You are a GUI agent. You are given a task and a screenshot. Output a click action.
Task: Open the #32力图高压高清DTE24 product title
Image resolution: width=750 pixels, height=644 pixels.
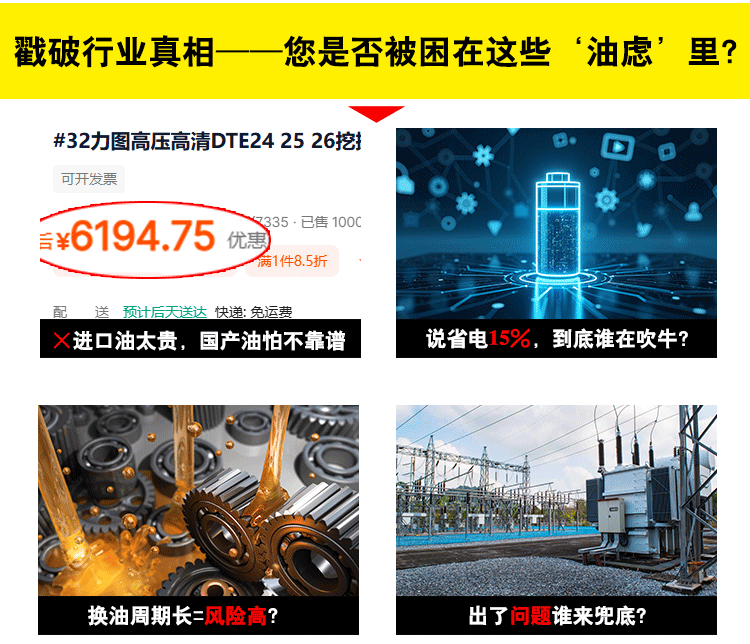click(207, 141)
